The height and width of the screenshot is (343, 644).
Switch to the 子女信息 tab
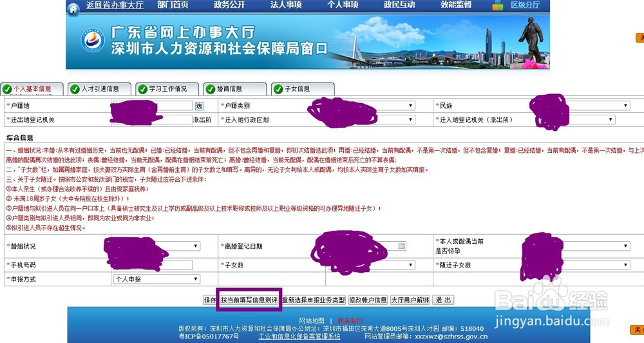point(303,89)
